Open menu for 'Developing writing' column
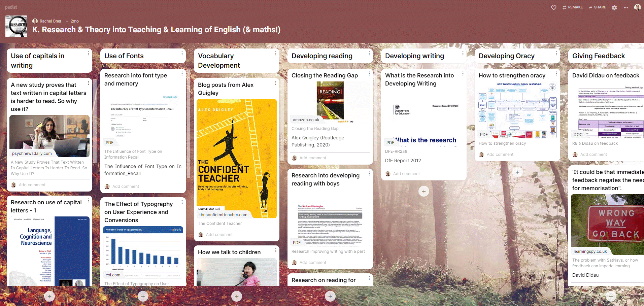The image size is (644, 306). tap(463, 53)
